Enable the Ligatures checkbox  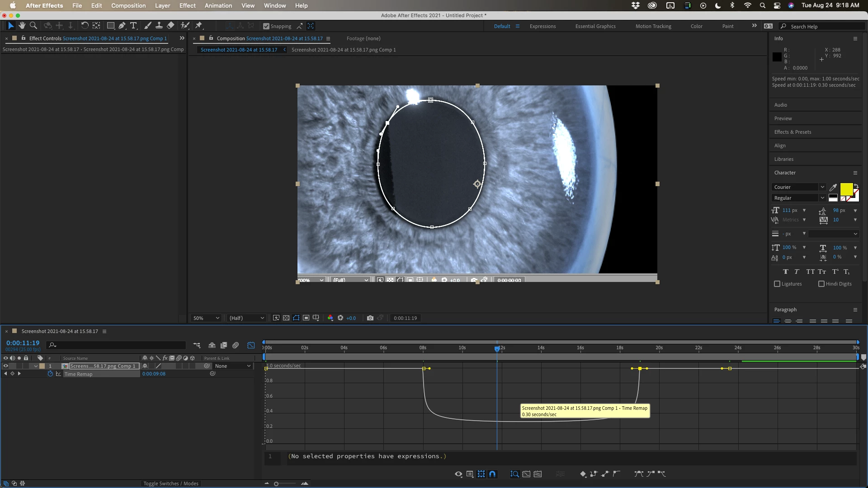pos(777,284)
